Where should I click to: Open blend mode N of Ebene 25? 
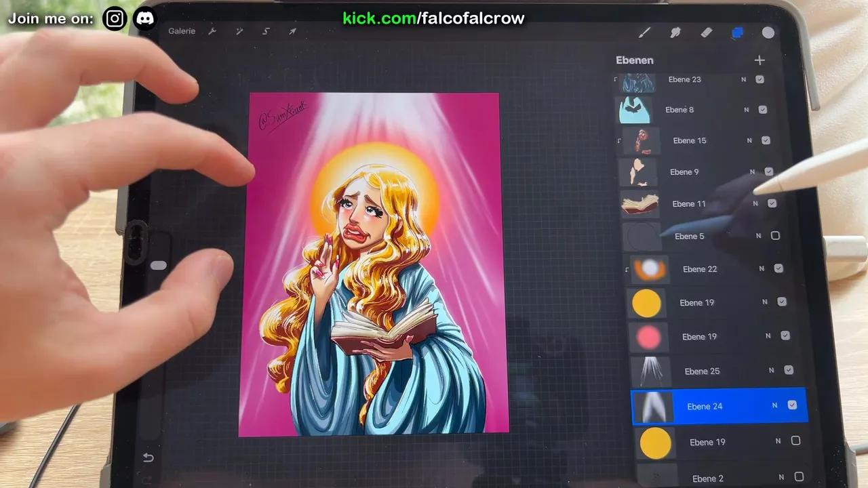click(x=771, y=370)
